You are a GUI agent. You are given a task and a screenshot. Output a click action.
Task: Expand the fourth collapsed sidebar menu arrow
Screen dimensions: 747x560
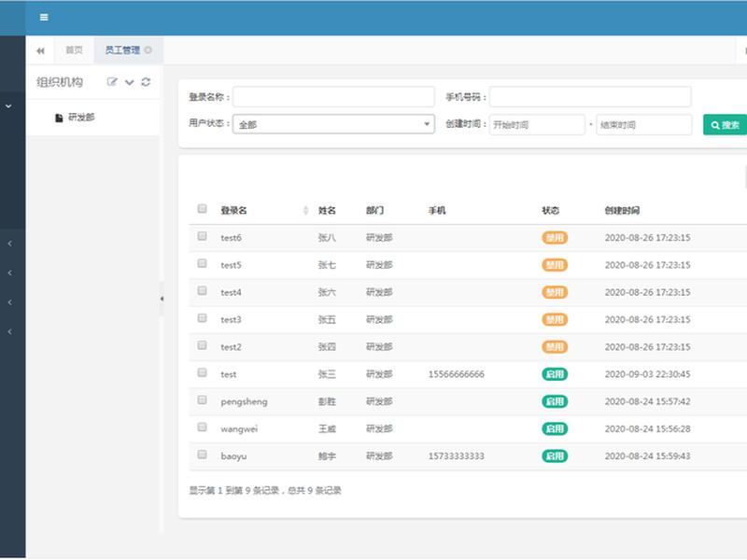(x=10, y=332)
